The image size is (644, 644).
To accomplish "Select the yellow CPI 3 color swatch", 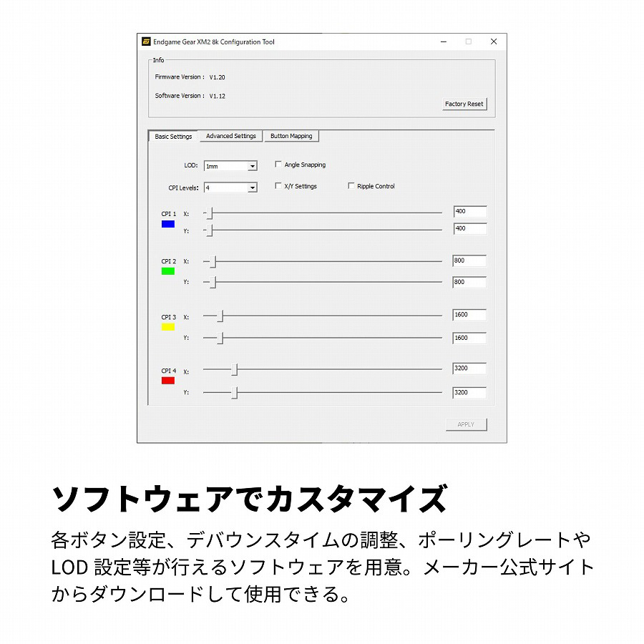I will [x=168, y=327].
